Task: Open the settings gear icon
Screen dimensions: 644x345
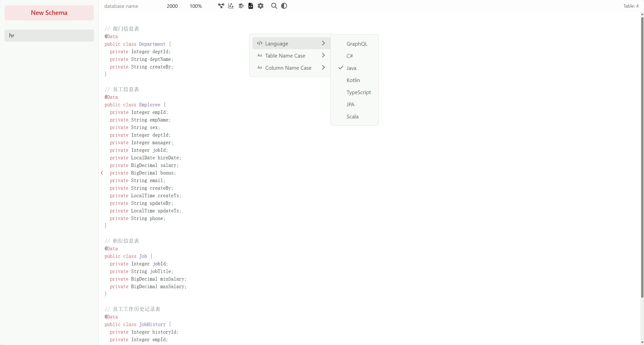Action: (261, 6)
